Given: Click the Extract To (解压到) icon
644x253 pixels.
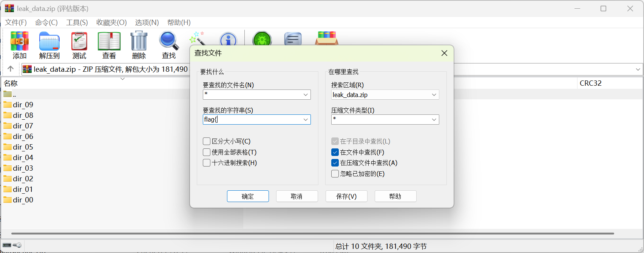Looking at the screenshot, I should (x=49, y=42).
